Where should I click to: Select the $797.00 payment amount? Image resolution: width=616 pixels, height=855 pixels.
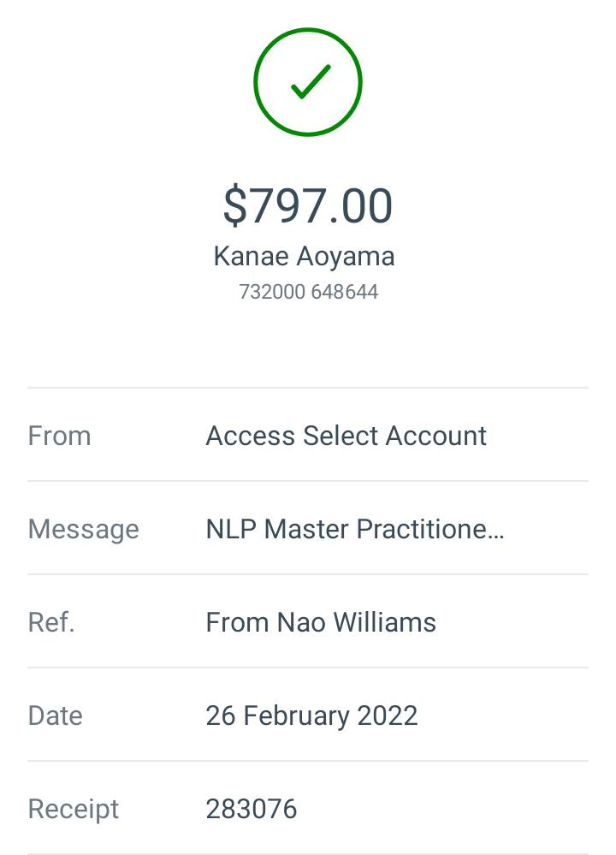point(308,205)
